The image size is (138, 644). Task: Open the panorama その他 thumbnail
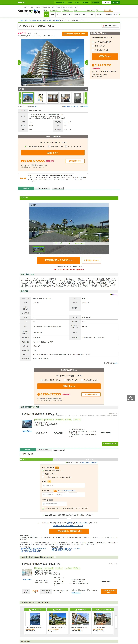pyautogui.click(x=39, y=249)
